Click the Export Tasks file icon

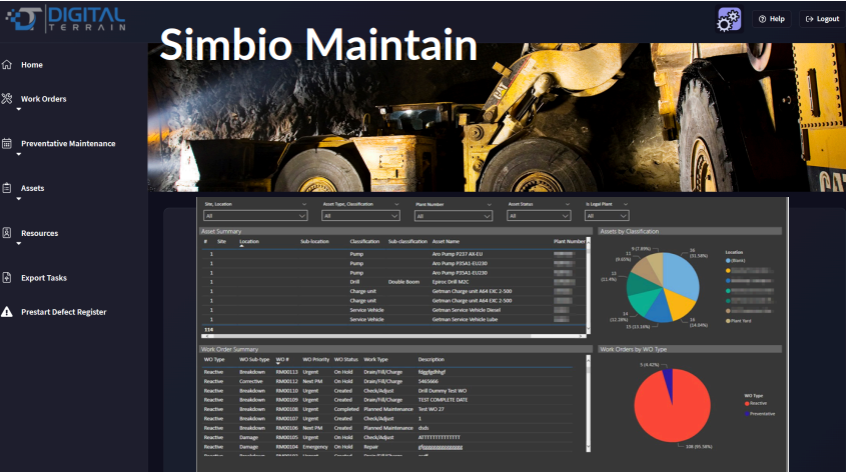click(7, 278)
